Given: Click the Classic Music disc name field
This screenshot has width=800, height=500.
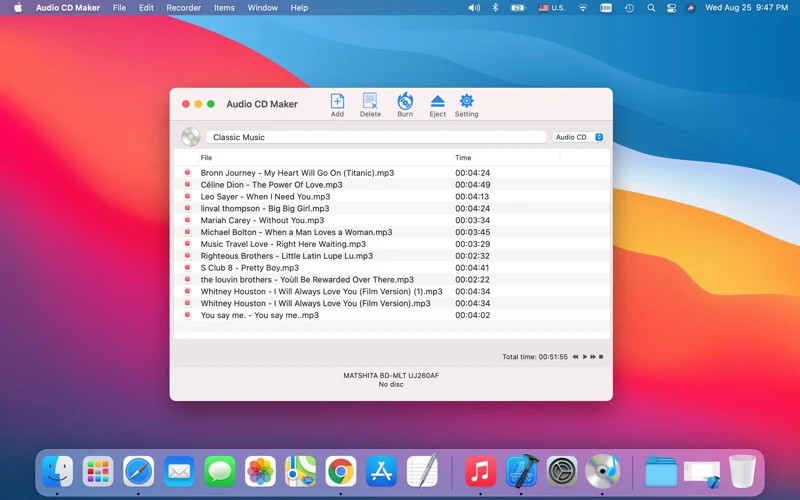Looking at the screenshot, I should [376, 137].
